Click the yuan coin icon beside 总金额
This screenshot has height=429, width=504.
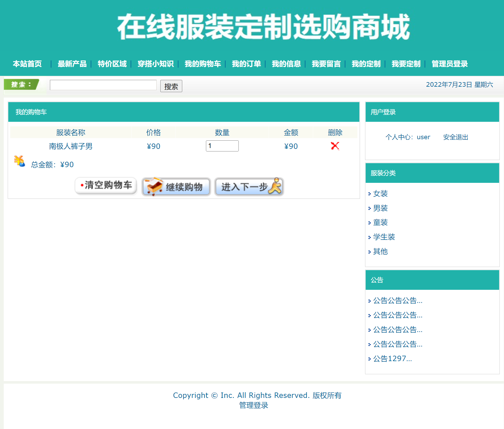[19, 161]
